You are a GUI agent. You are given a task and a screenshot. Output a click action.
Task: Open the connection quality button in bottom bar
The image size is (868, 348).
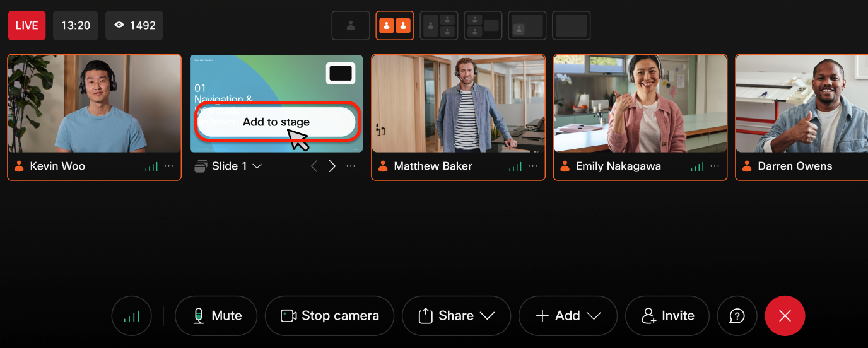pyautogui.click(x=132, y=316)
